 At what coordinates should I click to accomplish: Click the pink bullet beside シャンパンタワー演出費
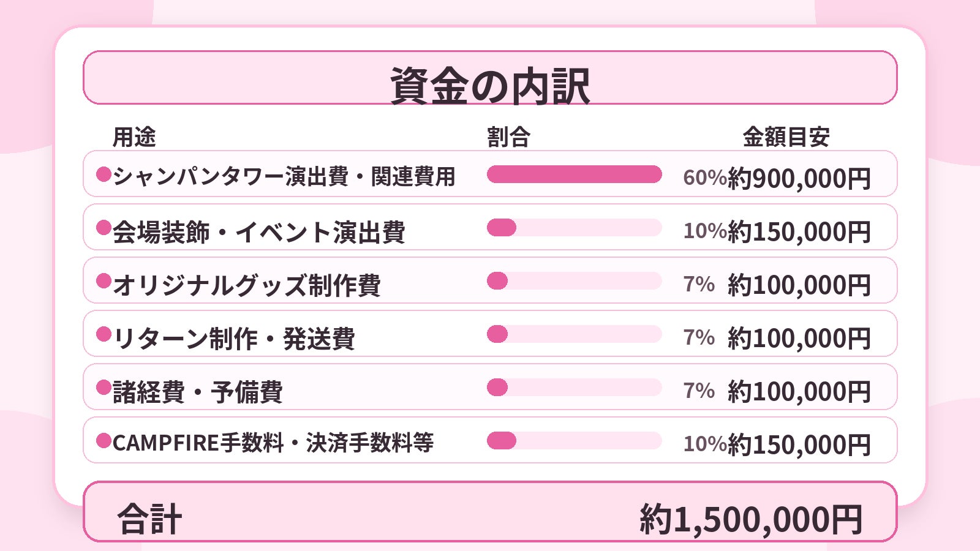tap(104, 174)
